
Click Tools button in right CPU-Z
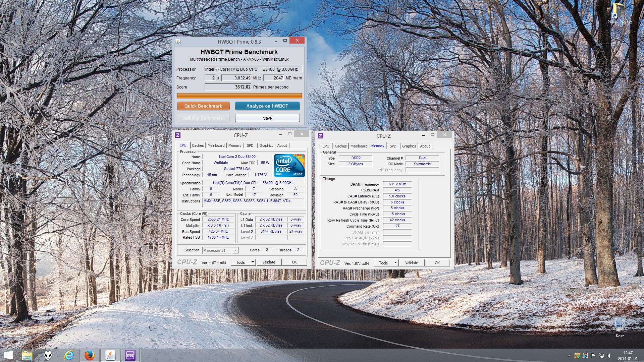tap(384, 263)
